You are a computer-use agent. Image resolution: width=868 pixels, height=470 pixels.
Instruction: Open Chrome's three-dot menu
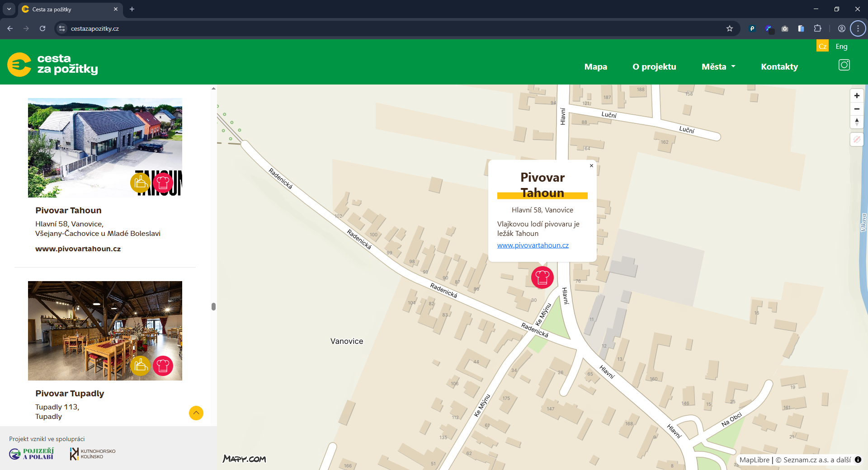(x=858, y=28)
